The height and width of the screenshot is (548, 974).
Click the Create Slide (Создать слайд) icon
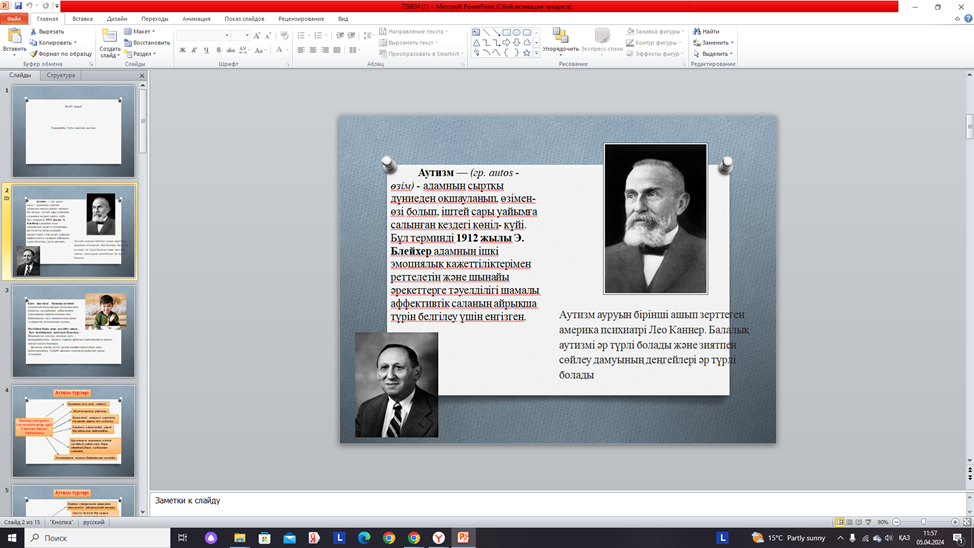point(109,40)
